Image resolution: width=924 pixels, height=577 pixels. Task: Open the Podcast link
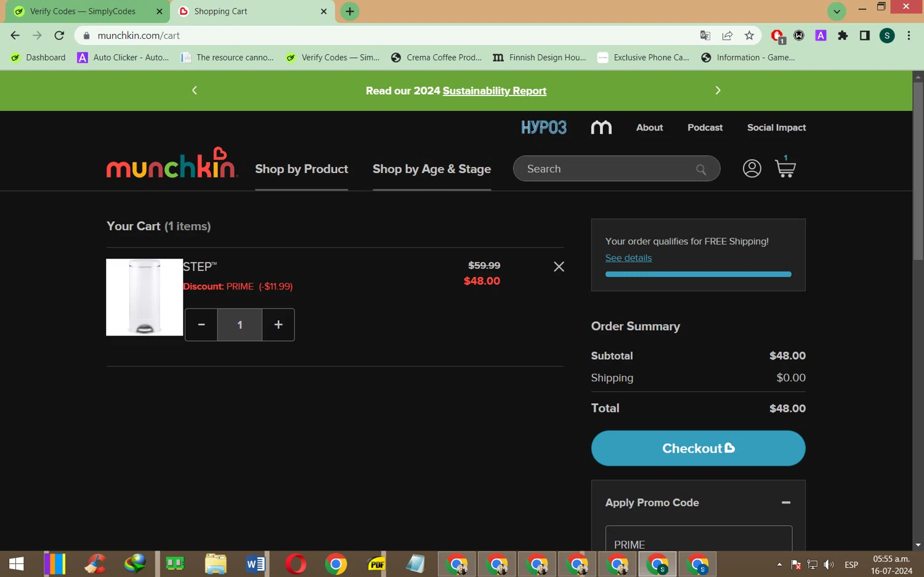coord(705,127)
